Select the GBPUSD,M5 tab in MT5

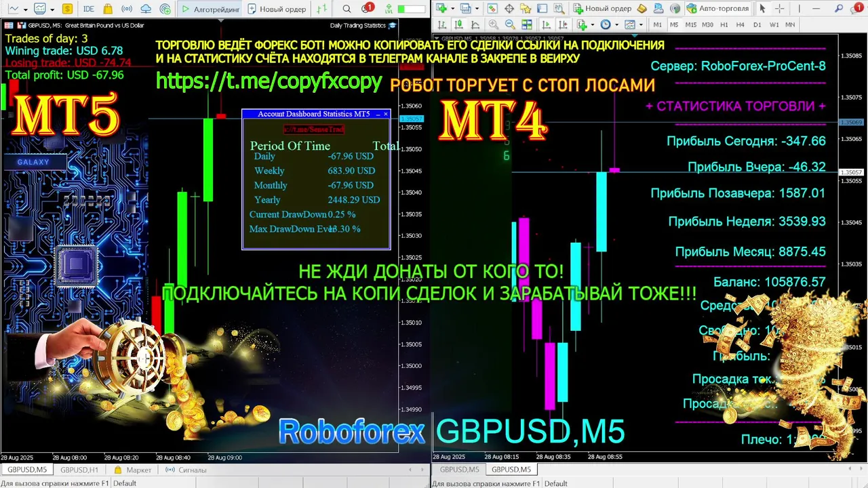[27, 470]
